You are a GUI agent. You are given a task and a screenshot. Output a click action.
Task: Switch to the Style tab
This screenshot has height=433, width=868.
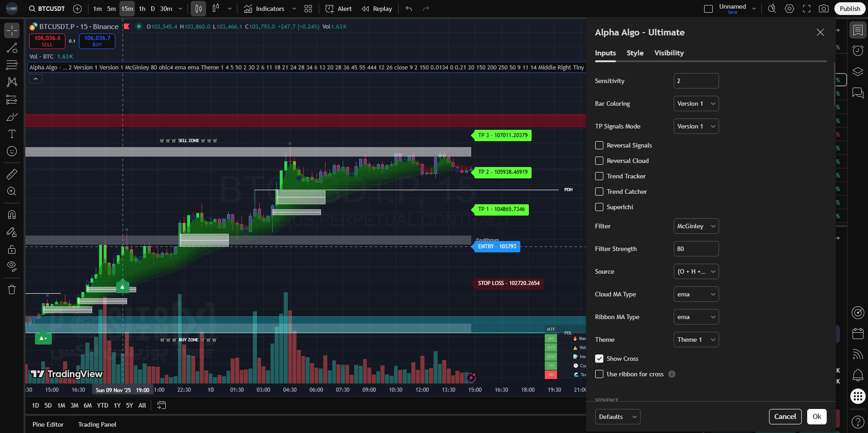coord(635,53)
